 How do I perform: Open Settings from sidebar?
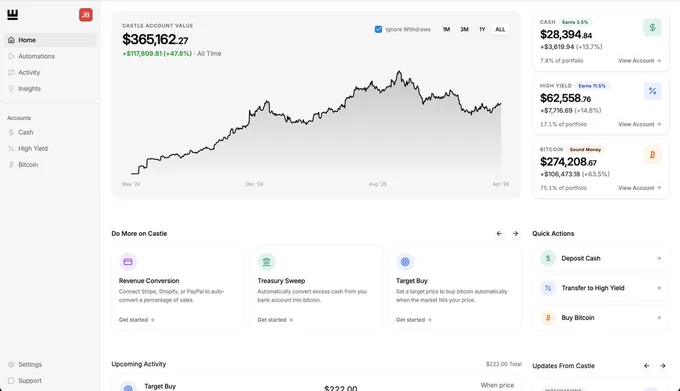pyautogui.click(x=50, y=365)
